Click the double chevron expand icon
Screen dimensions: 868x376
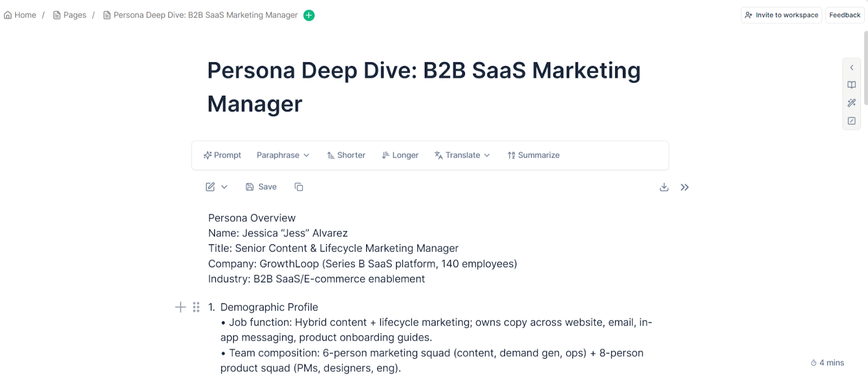point(685,187)
